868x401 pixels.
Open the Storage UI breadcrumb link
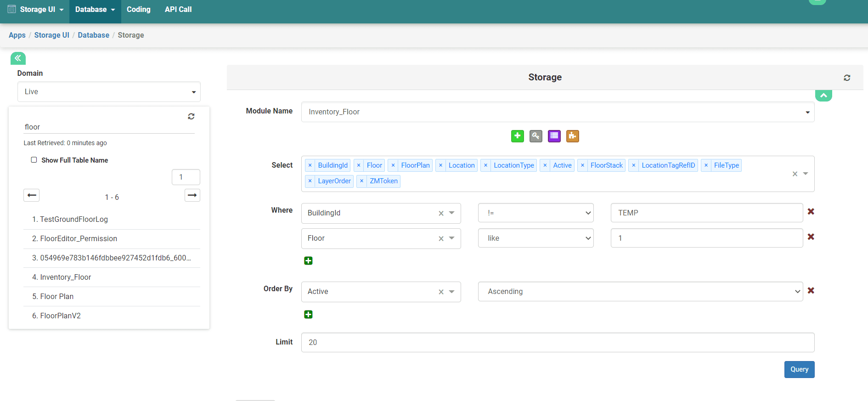click(52, 35)
